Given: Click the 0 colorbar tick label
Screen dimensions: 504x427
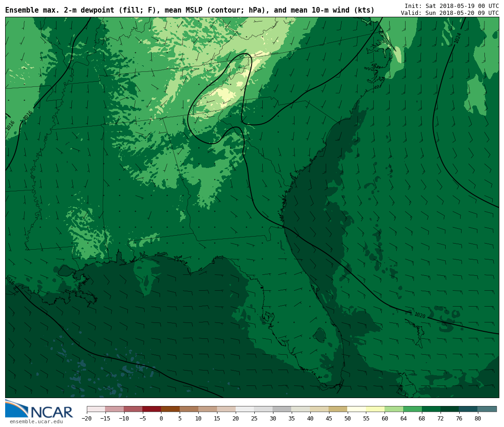Looking at the screenshot, I should 161,418.
